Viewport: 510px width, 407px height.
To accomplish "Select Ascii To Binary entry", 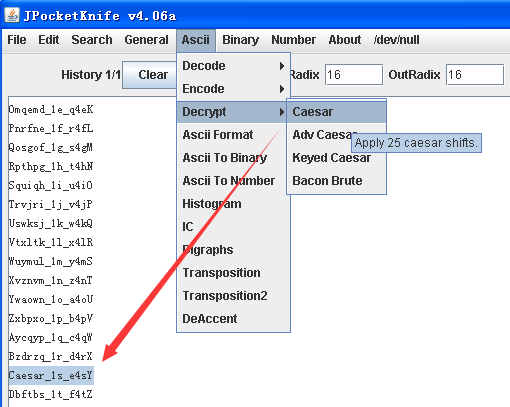I will click(x=233, y=158).
